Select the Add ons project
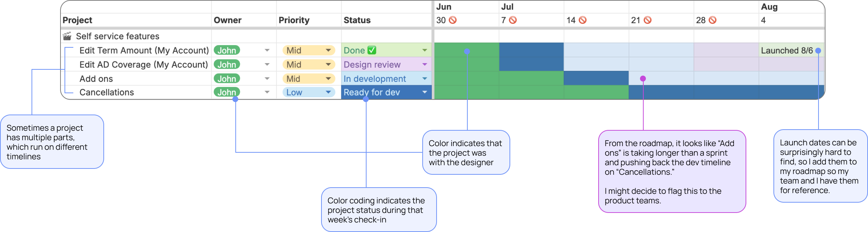 tap(96, 79)
